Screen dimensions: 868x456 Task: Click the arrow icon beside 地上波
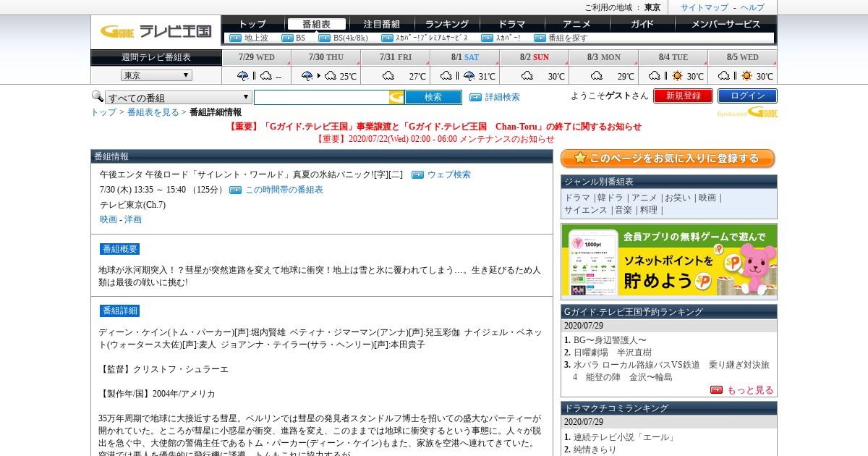[235, 38]
